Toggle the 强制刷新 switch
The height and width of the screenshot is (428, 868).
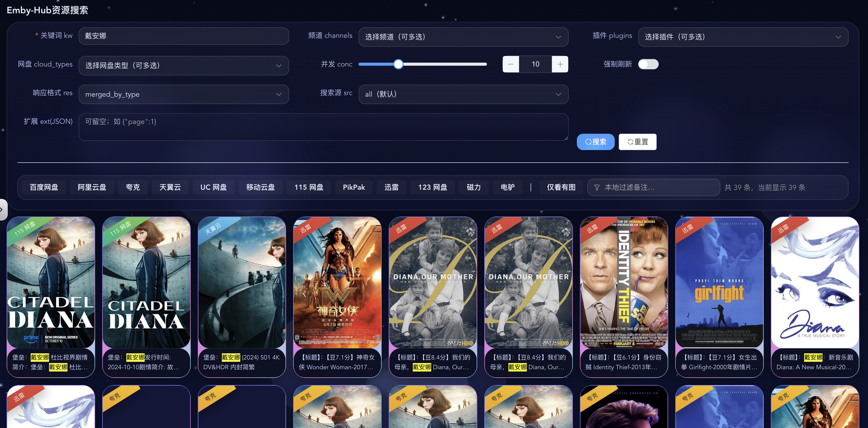(648, 64)
